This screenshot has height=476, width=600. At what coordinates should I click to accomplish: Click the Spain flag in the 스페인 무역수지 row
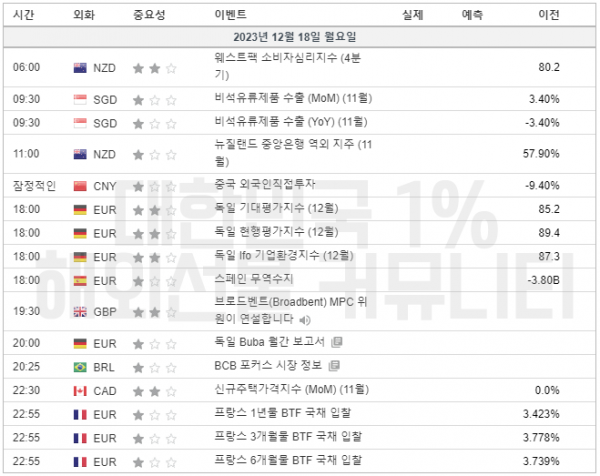[80, 281]
